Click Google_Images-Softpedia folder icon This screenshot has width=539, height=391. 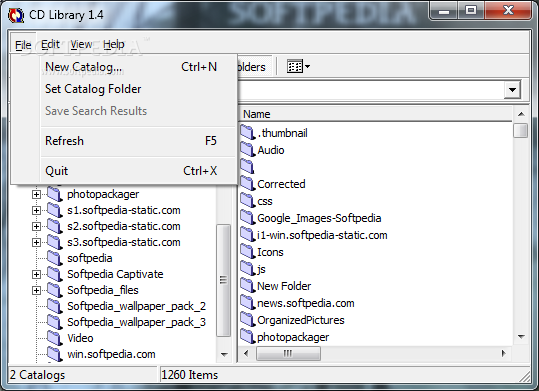point(248,218)
